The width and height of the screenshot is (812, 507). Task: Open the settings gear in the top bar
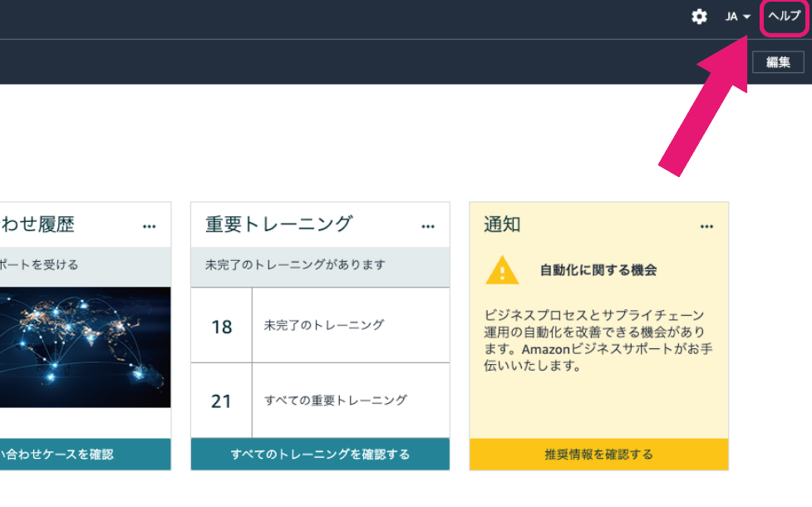(x=699, y=17)
